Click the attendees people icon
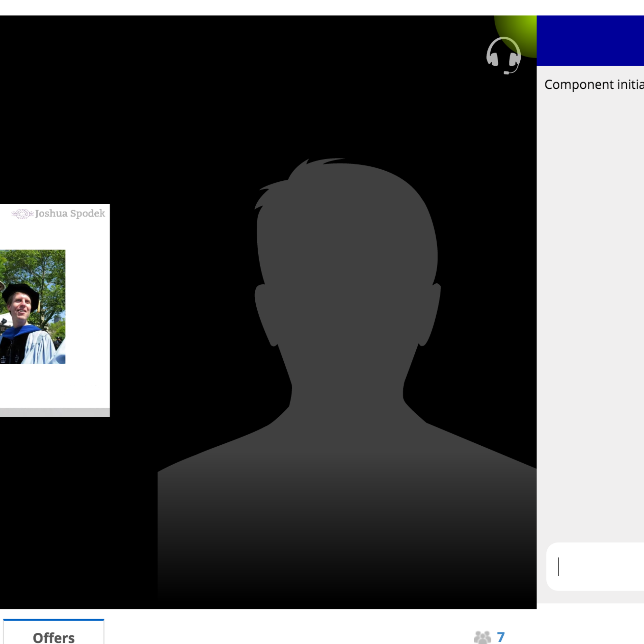This screenshot has height=644, width=644. (482, 637)
